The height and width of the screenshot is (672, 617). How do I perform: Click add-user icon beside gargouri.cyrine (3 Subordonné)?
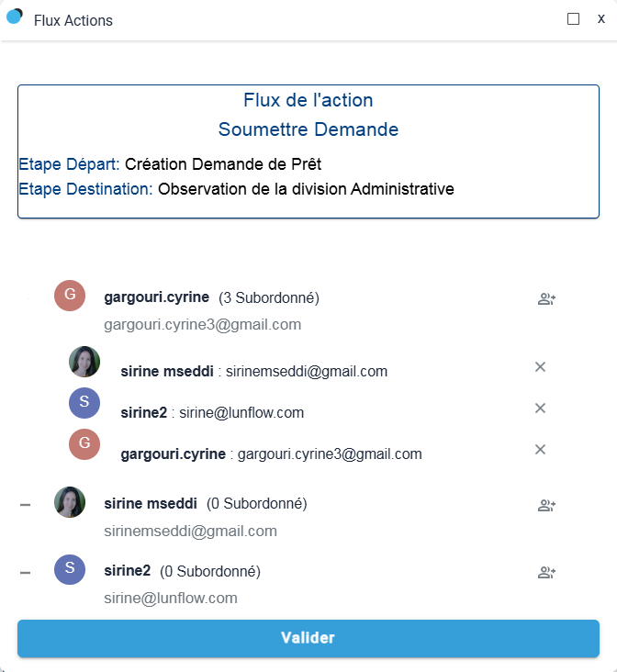click(x=546, y=298)
